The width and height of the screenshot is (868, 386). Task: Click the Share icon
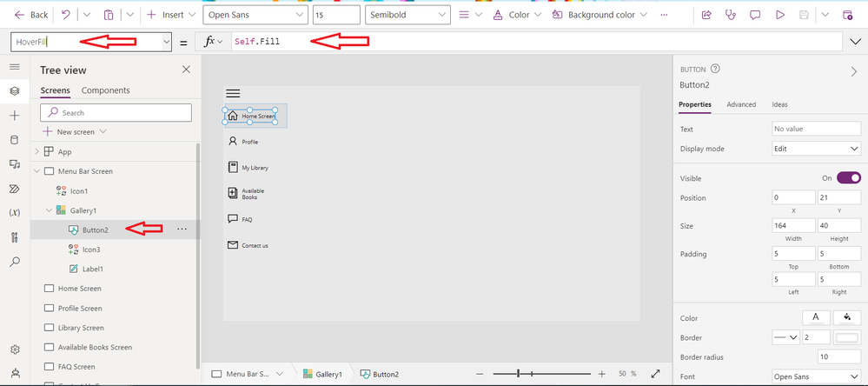tap(706, 15)
